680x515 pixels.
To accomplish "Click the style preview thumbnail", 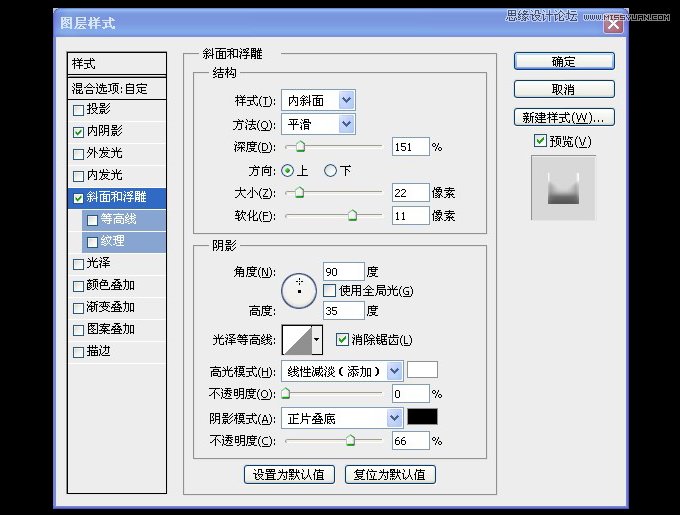I will (x=563, y=188).
